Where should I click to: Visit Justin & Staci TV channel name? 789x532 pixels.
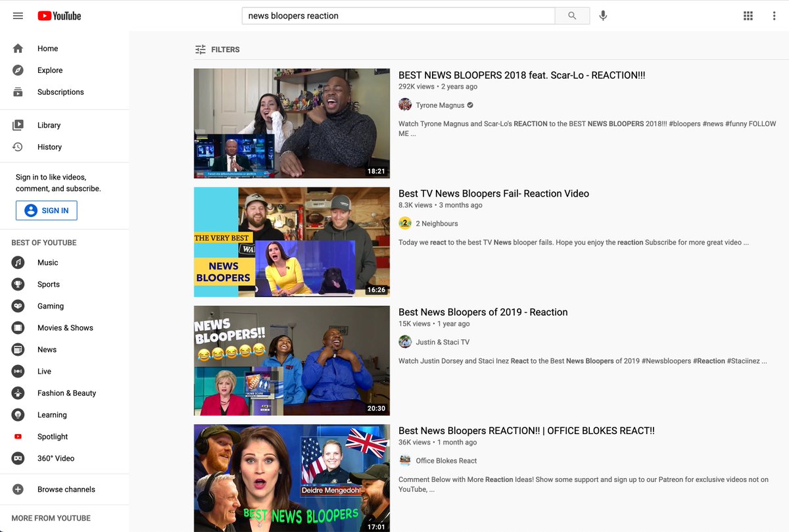click(x=442, y=342)
